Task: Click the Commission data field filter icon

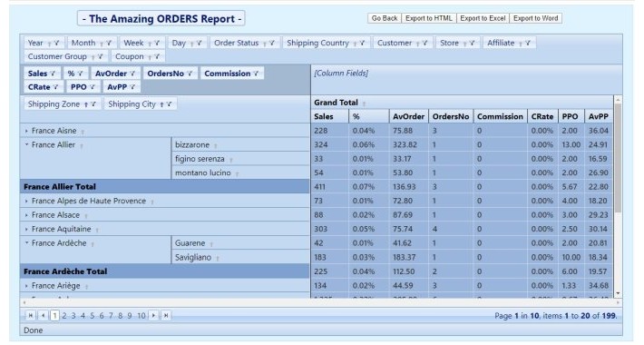Action: 257,74
